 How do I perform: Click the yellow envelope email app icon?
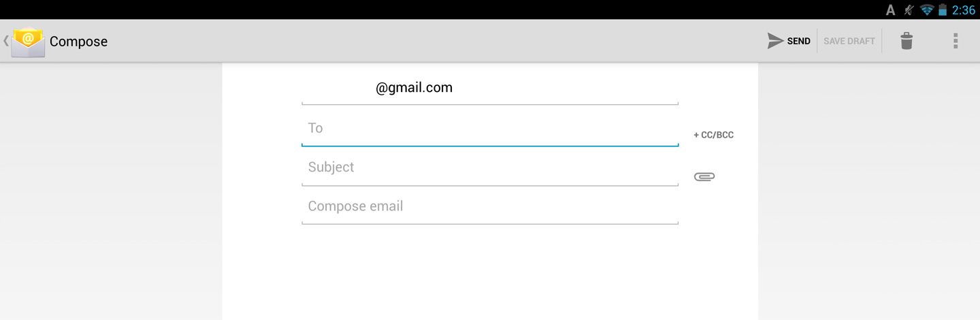click(29, 42)
